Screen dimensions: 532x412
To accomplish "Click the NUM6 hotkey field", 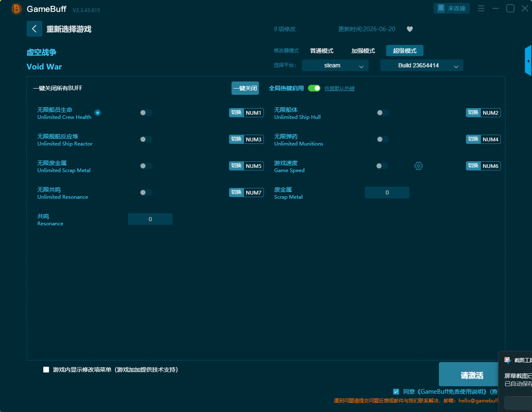I will [490, 166].
